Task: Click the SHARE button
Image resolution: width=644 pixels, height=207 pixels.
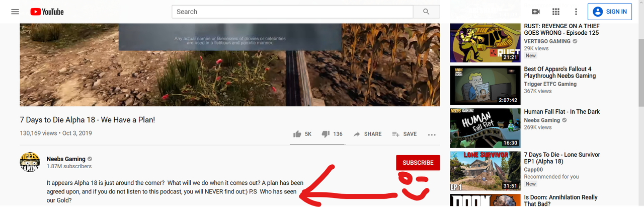Action: pos(367,134)
